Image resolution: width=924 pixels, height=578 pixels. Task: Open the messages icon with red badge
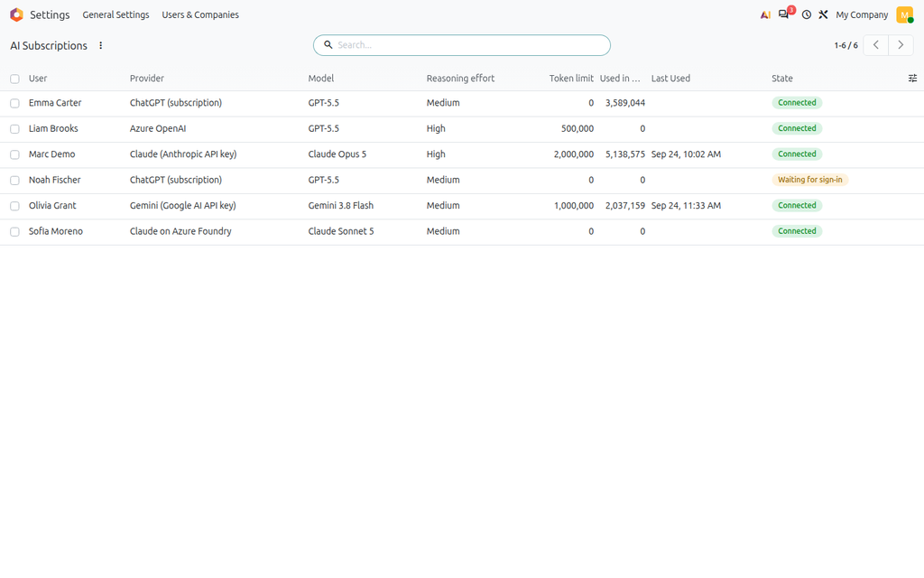pos(785,14)
